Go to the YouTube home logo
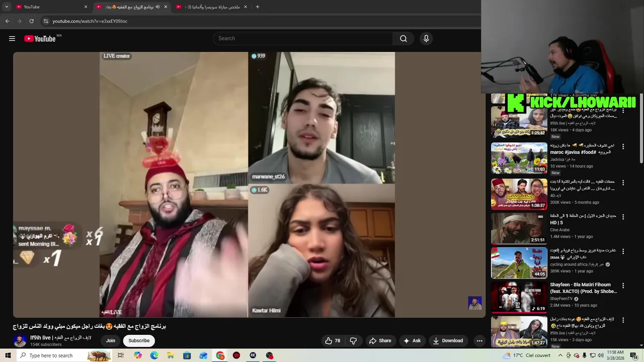644x362 pixels. coord(40,39)
